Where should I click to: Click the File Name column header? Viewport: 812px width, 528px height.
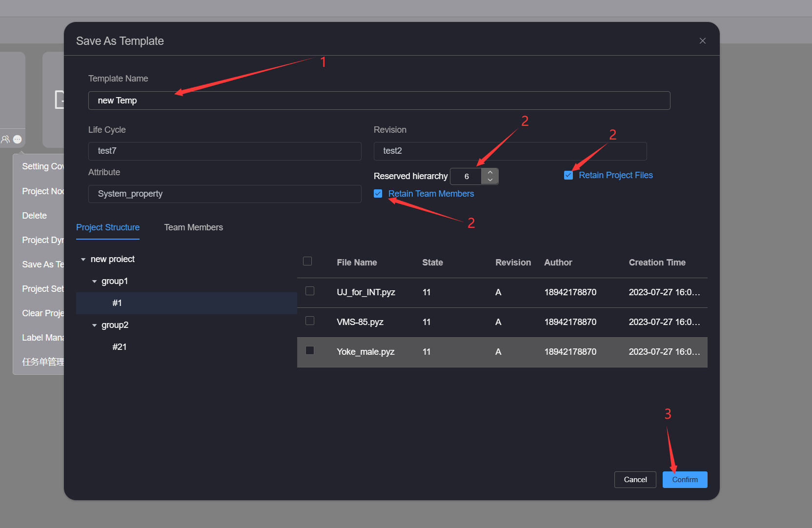[357, 263]
